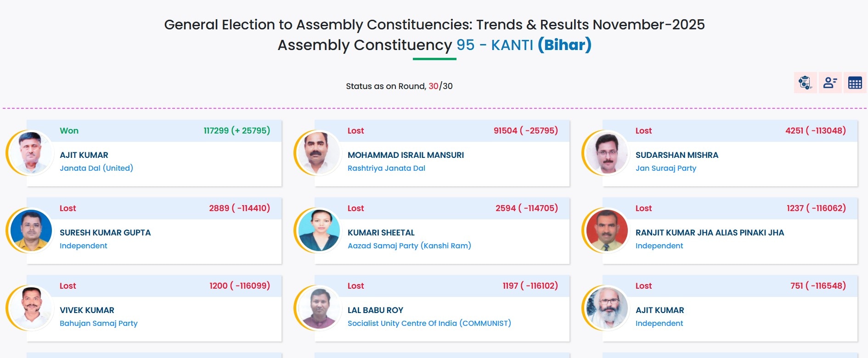Viewport: 868px width, 358px height.
Task: Click the Bahujan Samaj Party link
Action: coord(98,323)
